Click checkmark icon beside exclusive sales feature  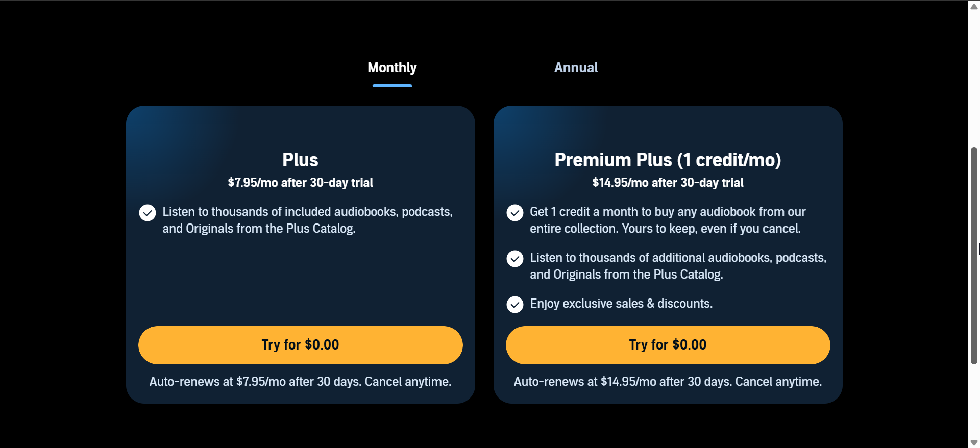[x=515, y=305]
